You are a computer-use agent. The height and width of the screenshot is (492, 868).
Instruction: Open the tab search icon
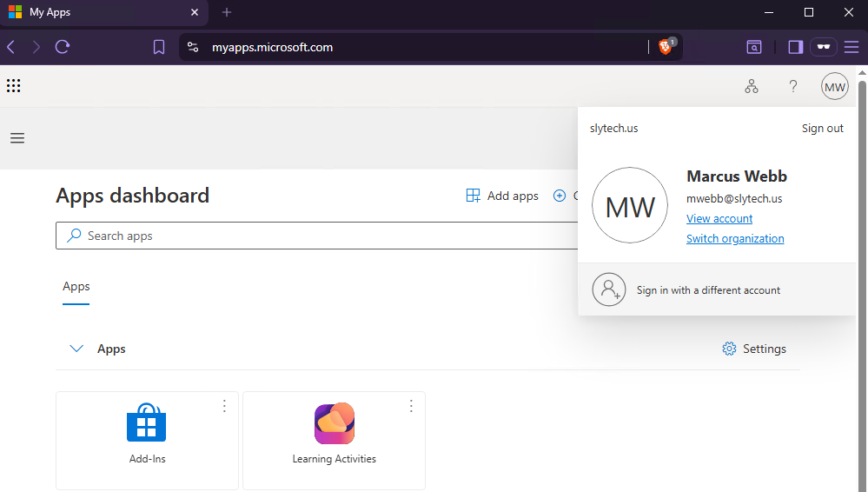[x=754, y=47]
